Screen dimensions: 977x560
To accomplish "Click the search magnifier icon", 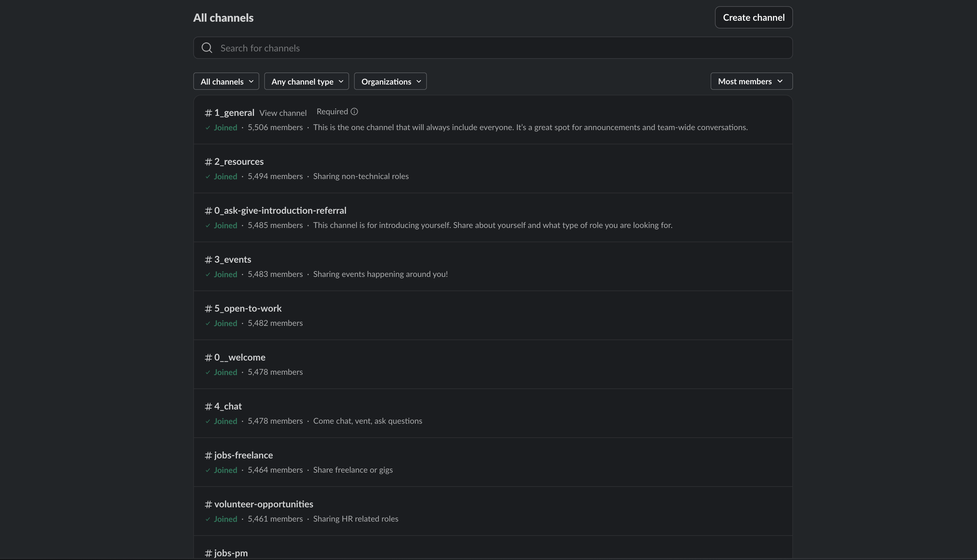I will pos(207,48).
